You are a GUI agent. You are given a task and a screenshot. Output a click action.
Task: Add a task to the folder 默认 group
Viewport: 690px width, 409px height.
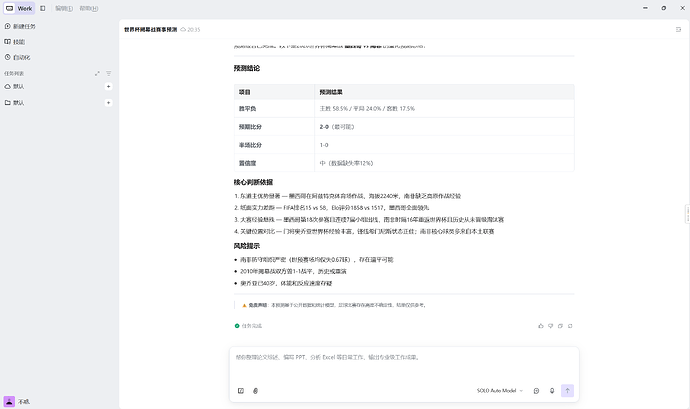(x=108, y=103)
